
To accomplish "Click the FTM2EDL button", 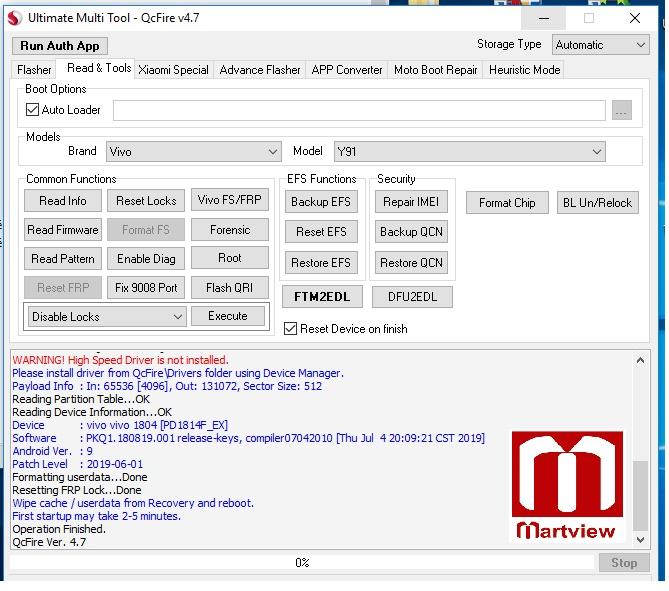I will click(x=322, y=297).
